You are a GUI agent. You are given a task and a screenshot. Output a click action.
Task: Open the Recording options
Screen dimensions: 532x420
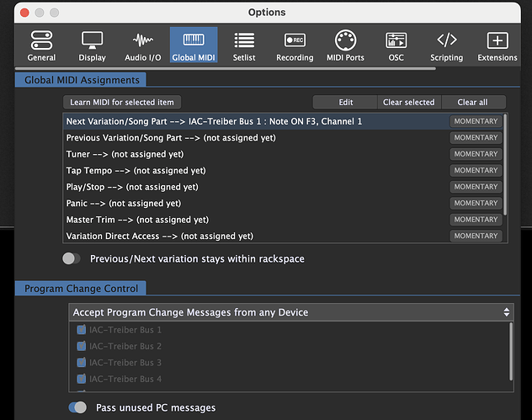[295, 45]
